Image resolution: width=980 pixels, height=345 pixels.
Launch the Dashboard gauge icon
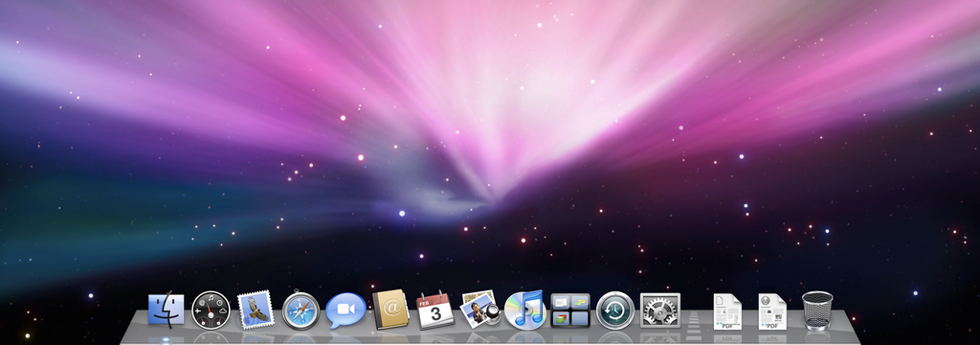(x=211, y=310)
